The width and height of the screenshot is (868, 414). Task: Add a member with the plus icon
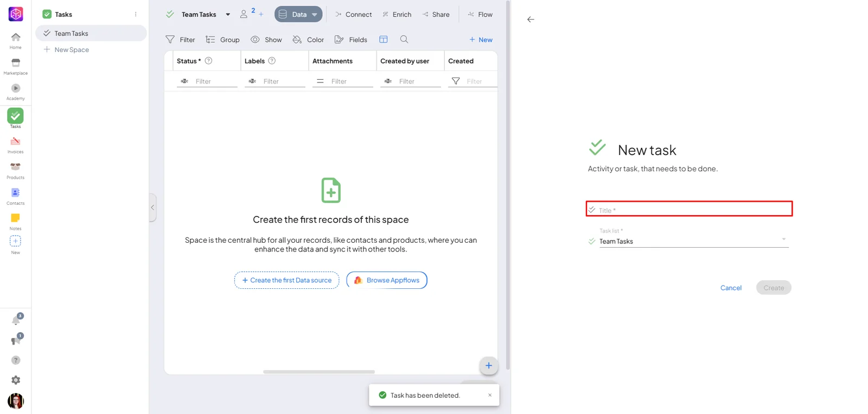click(x=261, y=14)
